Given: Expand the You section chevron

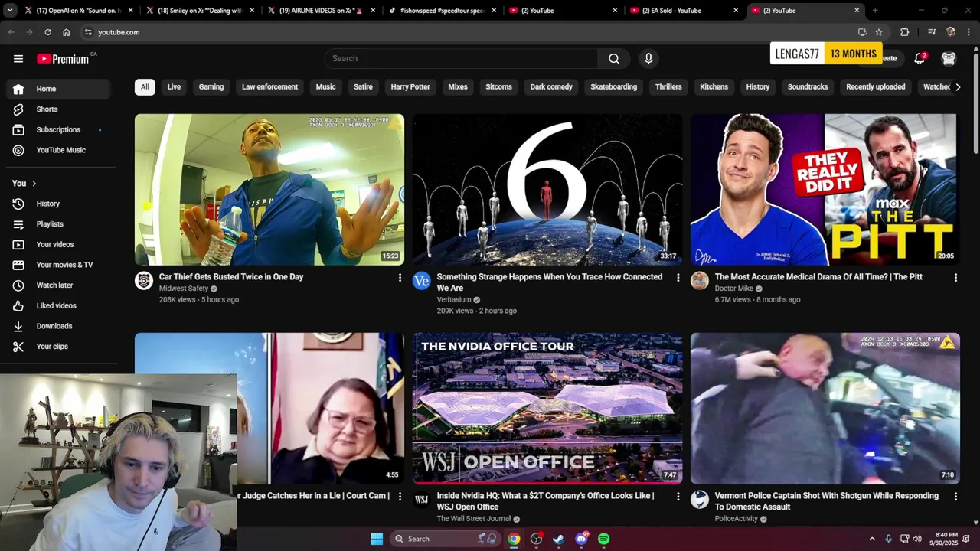Looking at the screenshot, I should click(34, 184).
